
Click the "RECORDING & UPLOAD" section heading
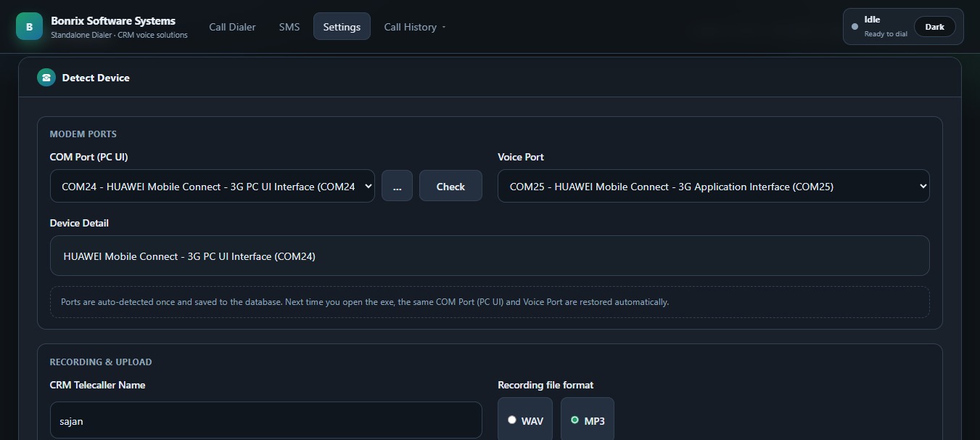(101, 362)
